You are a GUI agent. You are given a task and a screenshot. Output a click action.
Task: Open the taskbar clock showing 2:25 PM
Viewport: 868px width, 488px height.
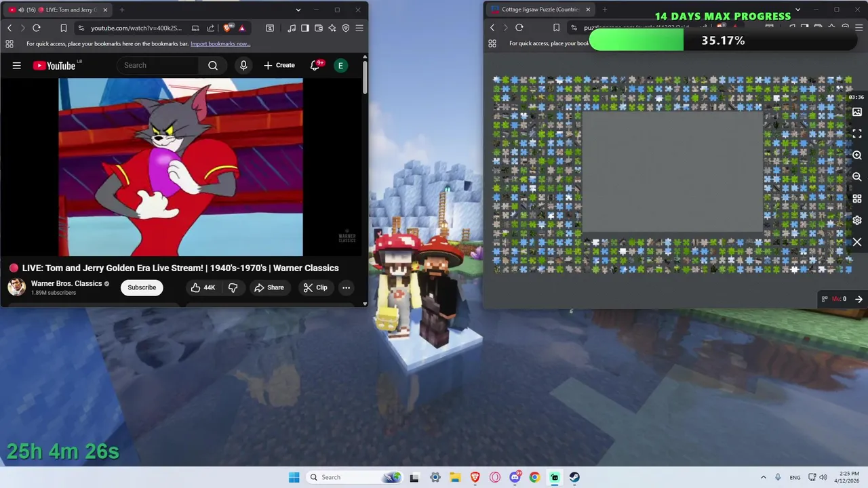(848, 477)
